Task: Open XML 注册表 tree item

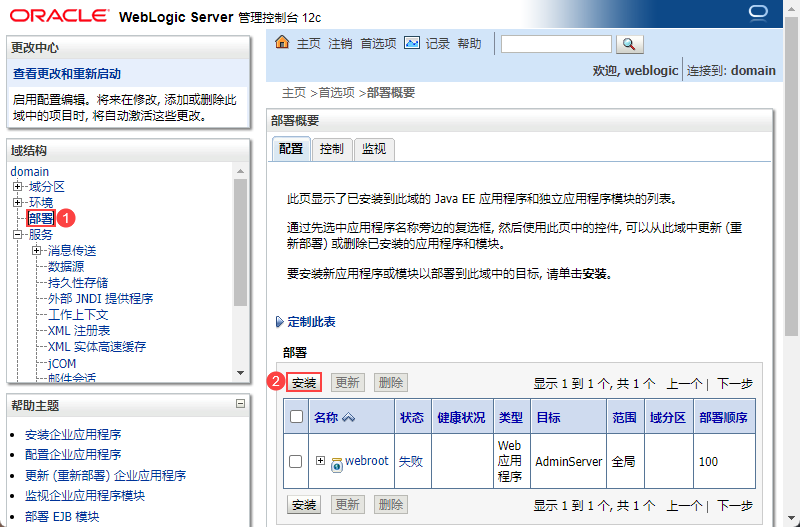Action: [x=79, y=331]
